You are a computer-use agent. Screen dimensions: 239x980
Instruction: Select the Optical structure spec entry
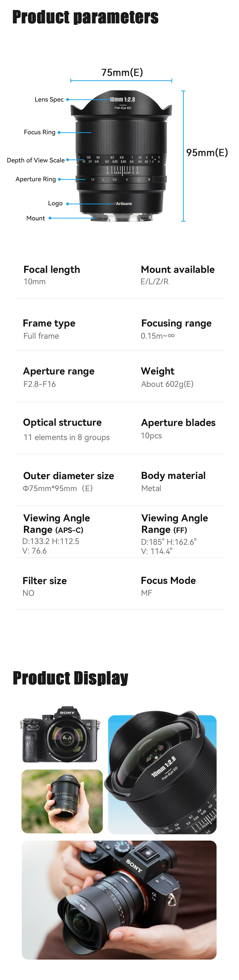tap(66, 430)
